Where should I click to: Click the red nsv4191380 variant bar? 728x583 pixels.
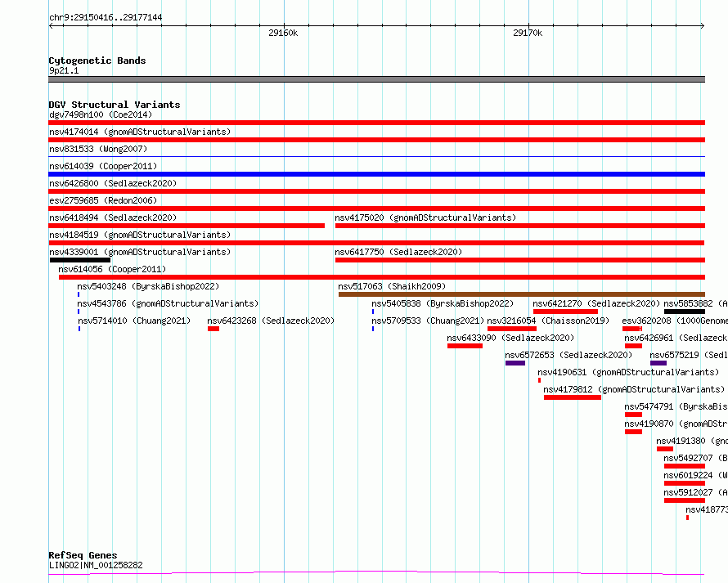point(665,449)
